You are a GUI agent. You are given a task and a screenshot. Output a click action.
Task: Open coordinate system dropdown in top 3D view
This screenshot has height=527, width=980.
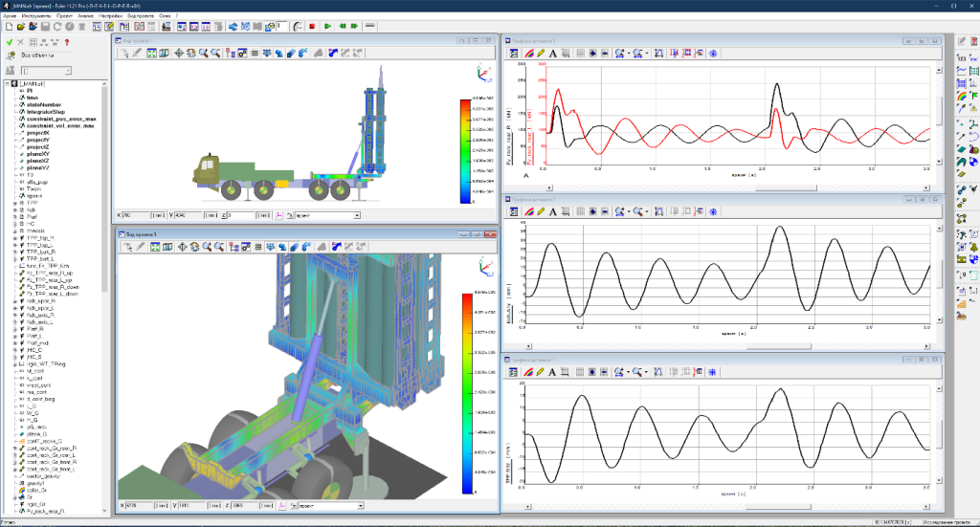tap(357, 215)
